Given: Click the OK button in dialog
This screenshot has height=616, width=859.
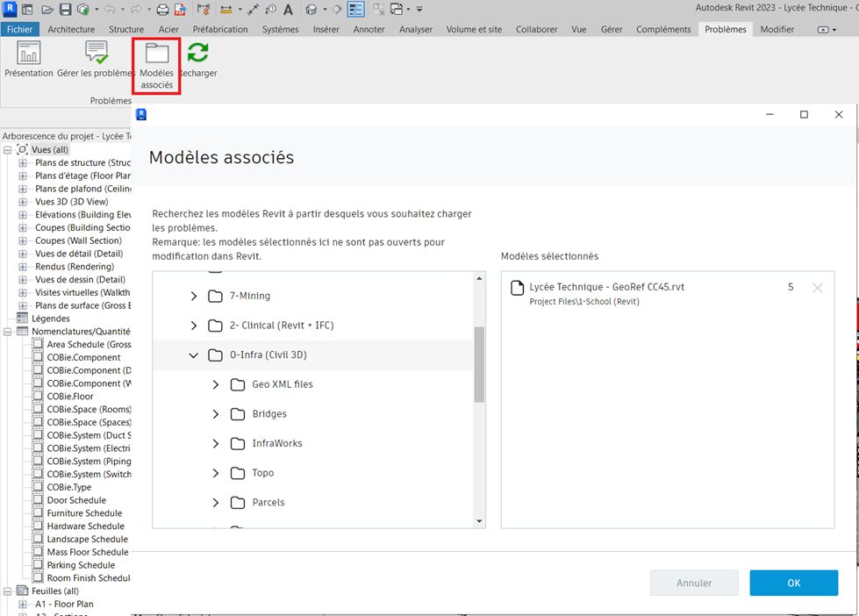Looking at the screenshot, I should tap(794, 584).
